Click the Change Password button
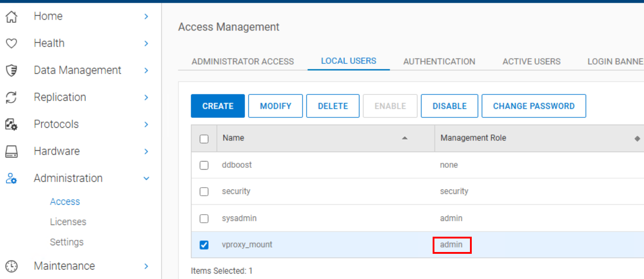Screen dimensions: 644x279 pyautogui.click(x=533, y=106)
